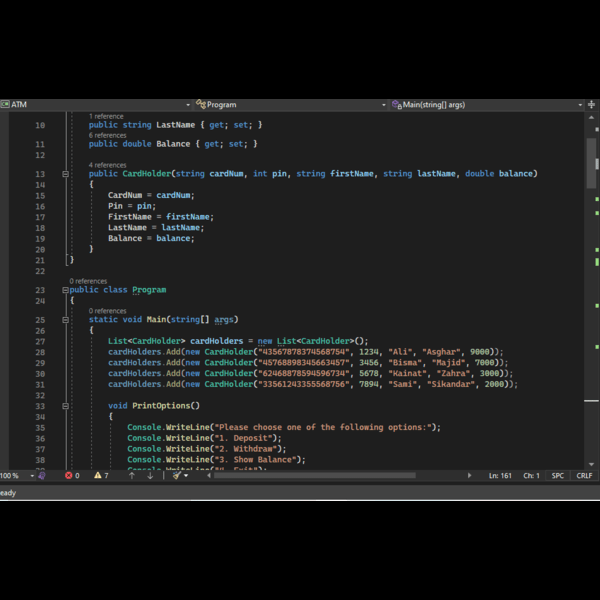The height and width of the screenshot is (600, 600).
Task: Click the vertical scrollbar thumb
Action: tap(592, 163)
